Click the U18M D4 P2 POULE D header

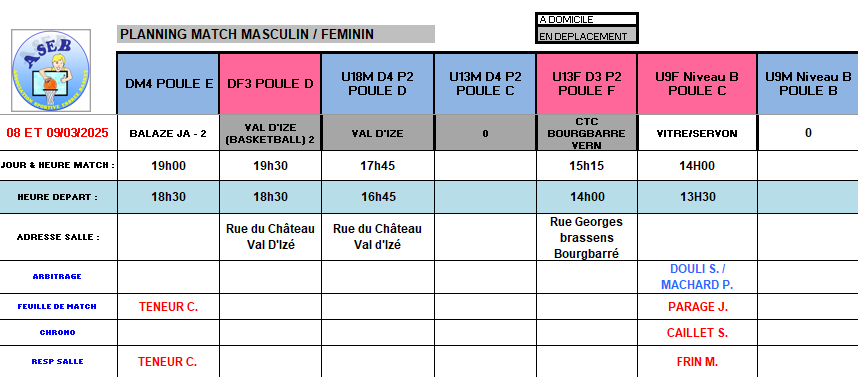378,84
